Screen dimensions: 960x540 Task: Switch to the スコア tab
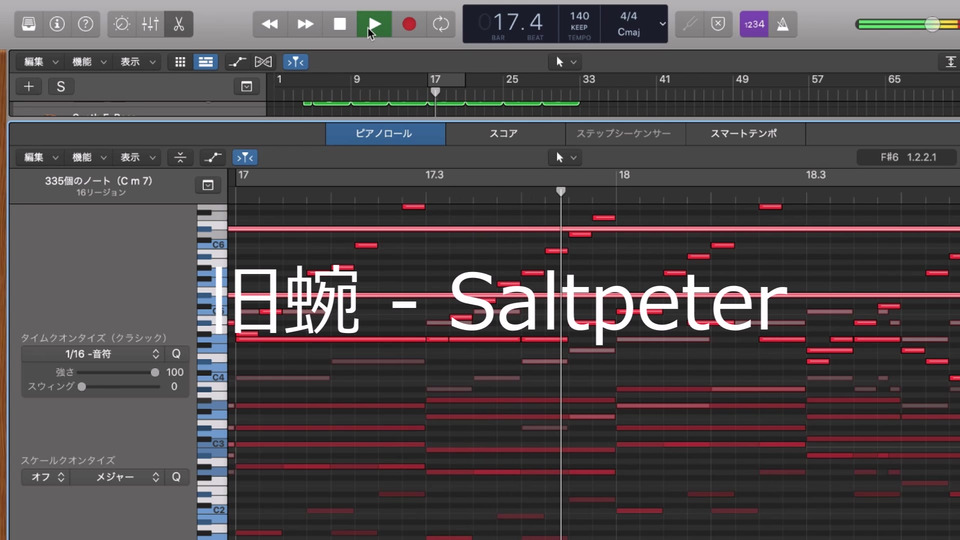pos(503,133)
